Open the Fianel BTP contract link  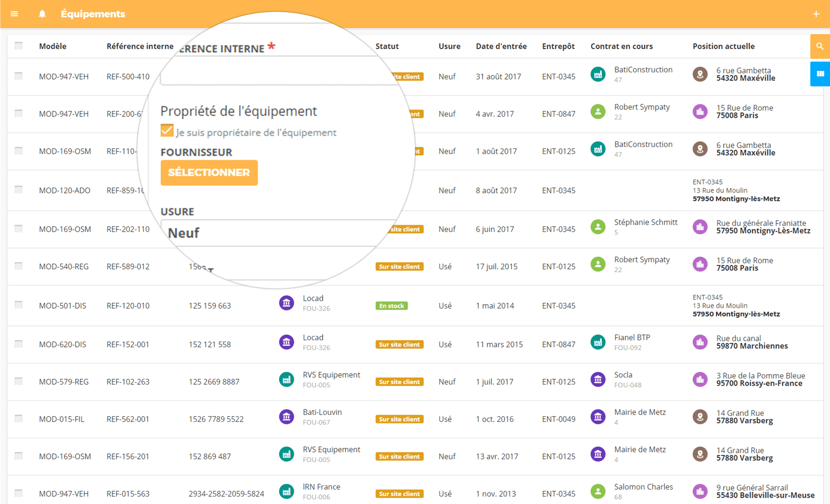coord(632,337)
